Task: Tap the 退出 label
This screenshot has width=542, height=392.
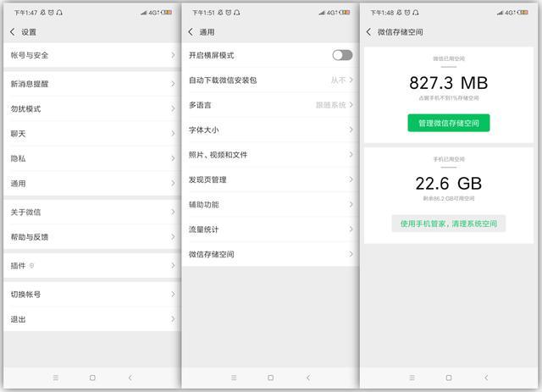Action: (x=18, y=319)
